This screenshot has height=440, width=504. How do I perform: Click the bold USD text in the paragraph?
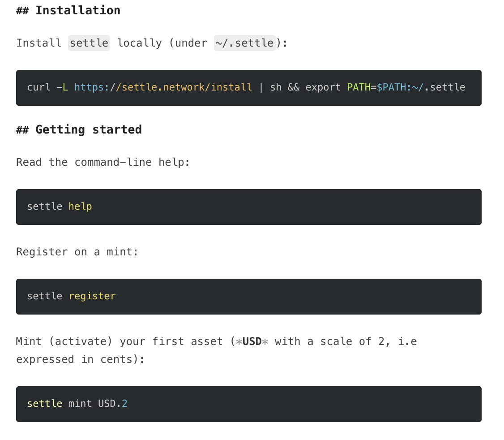tap(252, 341)
